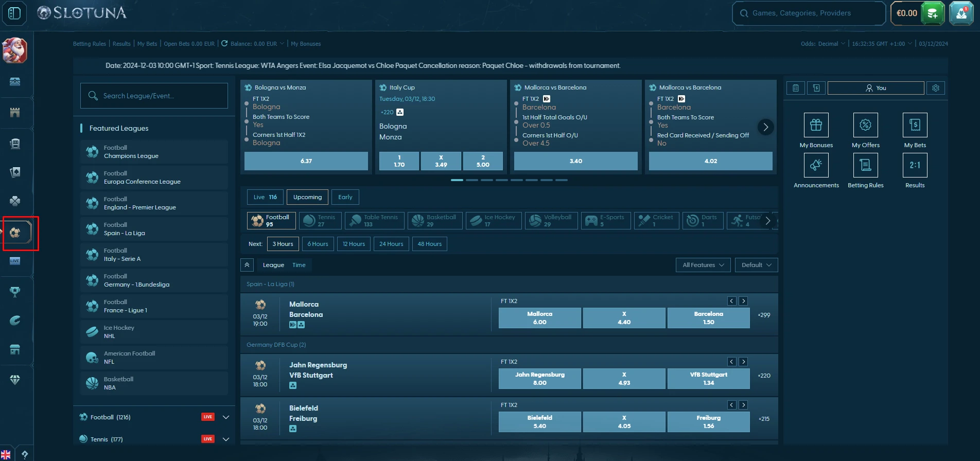
Task: Bet on Barcelona at 1.50 odds
Action: click(708, 318)
